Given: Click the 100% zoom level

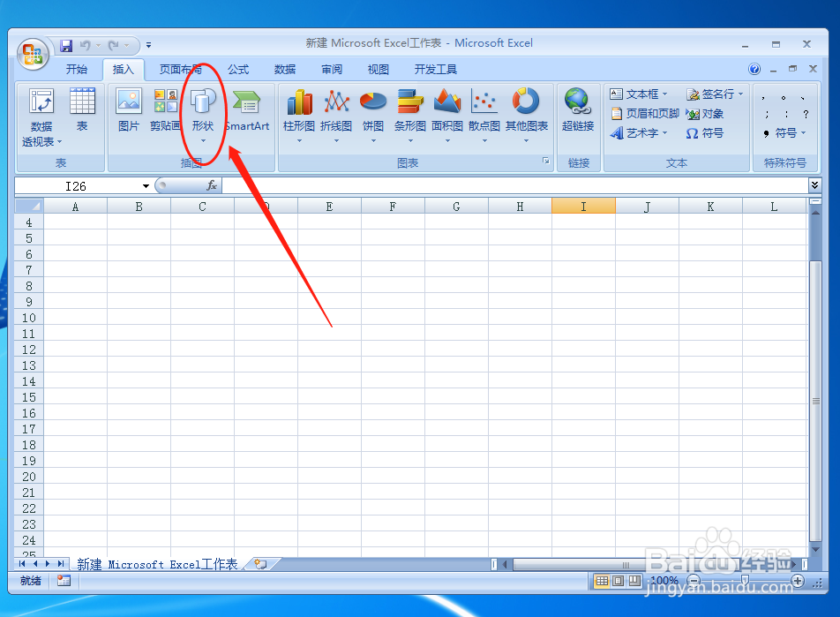Looking at the screenshot, I should 664,581.
